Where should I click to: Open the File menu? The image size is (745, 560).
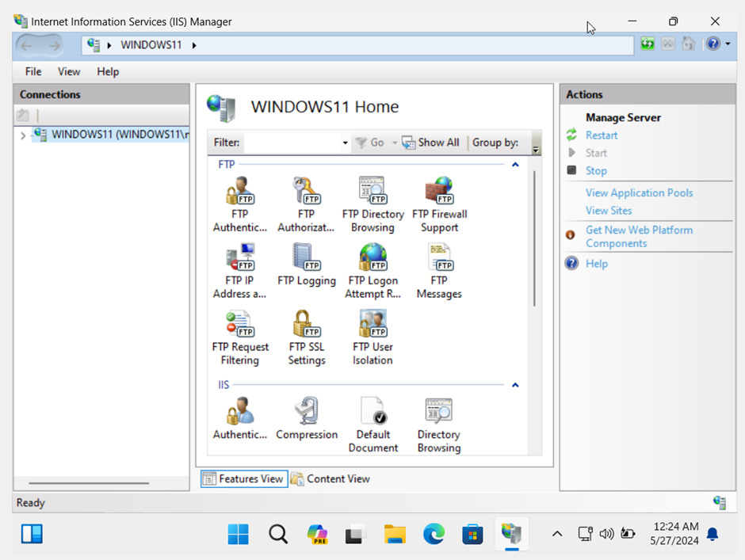33,72
